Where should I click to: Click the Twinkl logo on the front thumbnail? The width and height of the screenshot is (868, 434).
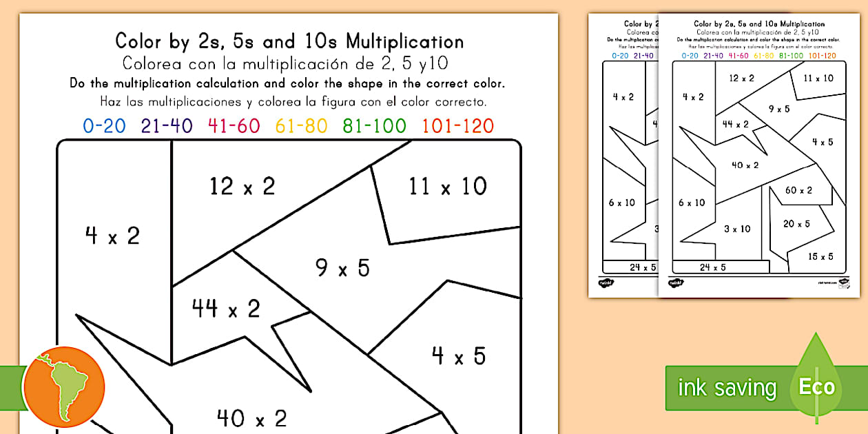coord(674,282)
